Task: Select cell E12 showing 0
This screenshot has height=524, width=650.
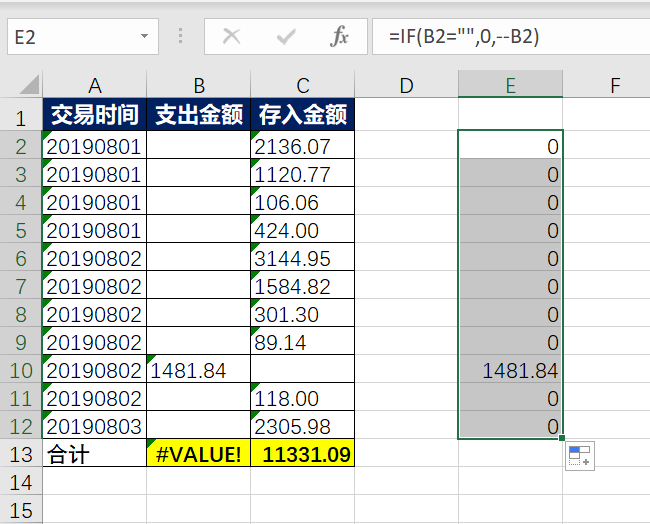Action: click(x=510, y=425)
